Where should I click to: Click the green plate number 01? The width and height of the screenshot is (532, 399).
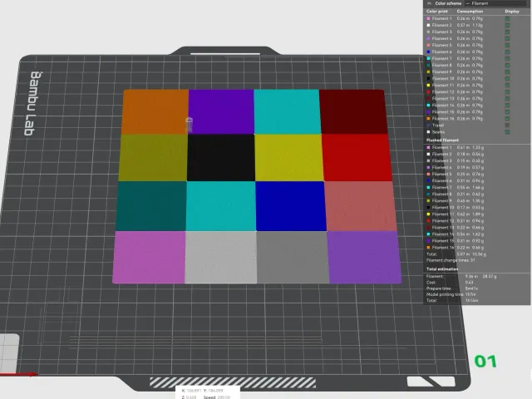pyautogui.click(x=485, y=362)
